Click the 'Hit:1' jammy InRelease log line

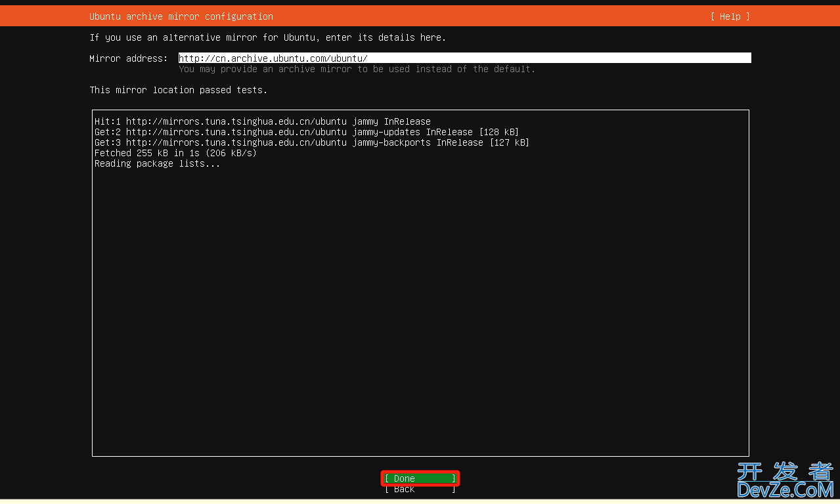click(263, 121)
